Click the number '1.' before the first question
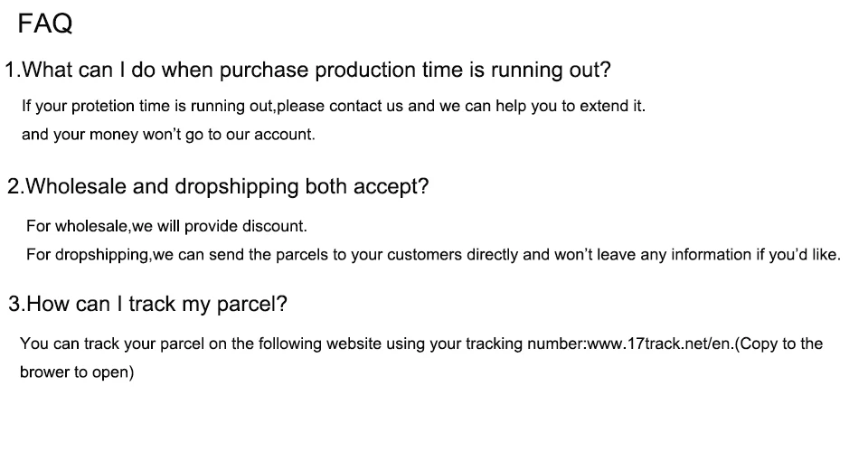This screenshot has height=452, width=868. coord(12,71)
